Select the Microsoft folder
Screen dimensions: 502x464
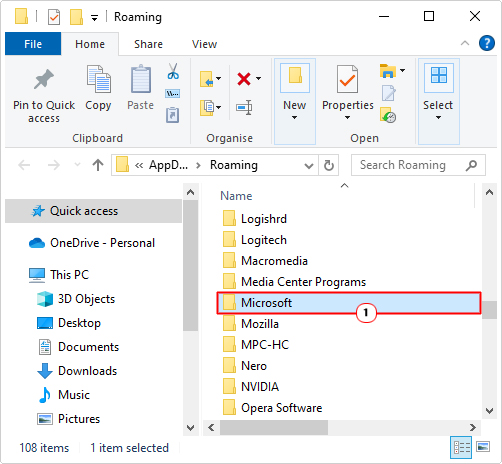[x=349, y=303]
